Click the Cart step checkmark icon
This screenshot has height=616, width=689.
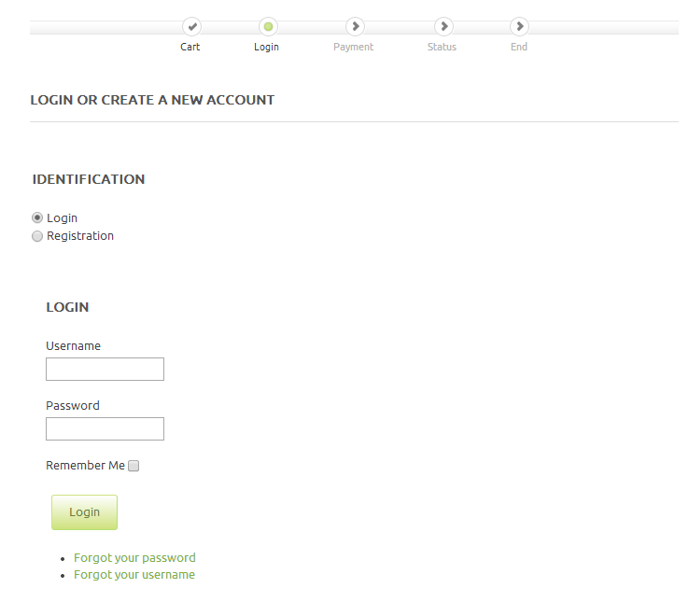tap(192, 27)
